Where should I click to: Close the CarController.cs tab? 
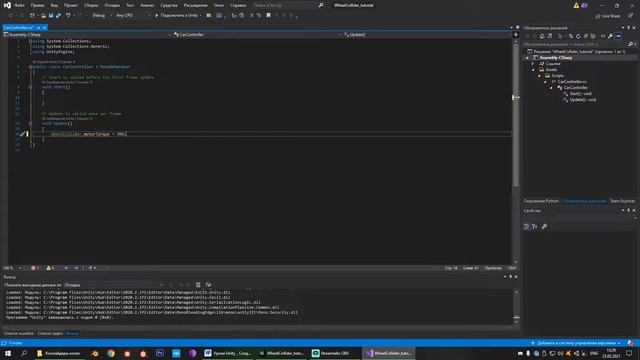(44, 27)
